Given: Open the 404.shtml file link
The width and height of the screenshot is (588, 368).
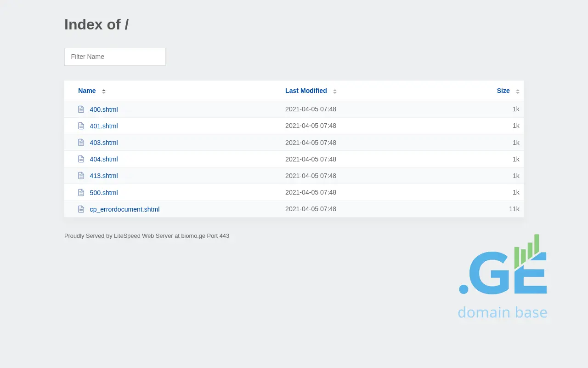Looking at the screenshot, I should [x=104, y=159].
